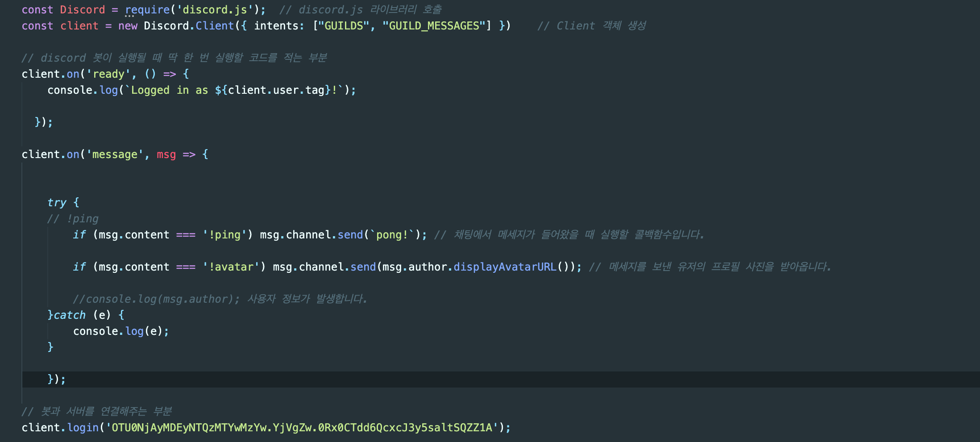
Task: Click the require call on the first line
Action: pos(147,10)
